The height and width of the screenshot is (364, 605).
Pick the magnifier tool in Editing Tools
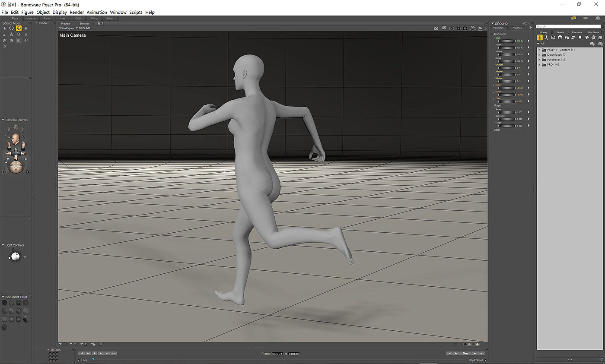coord(26,40)
